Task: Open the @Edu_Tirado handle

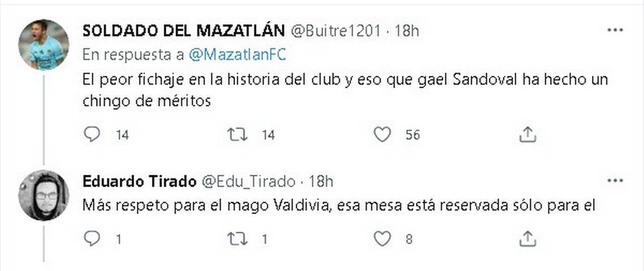Action: click(x=249, y=181)
